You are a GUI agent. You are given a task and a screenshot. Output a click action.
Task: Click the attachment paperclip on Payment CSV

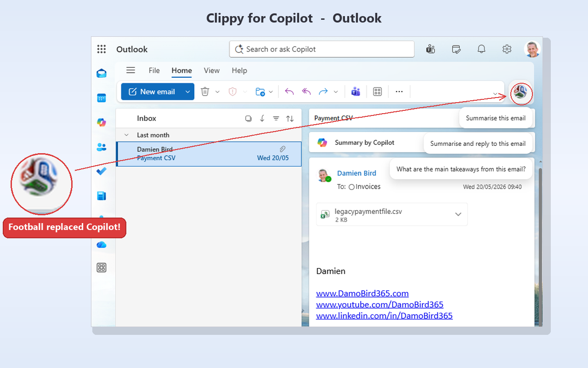click(283, 149)
